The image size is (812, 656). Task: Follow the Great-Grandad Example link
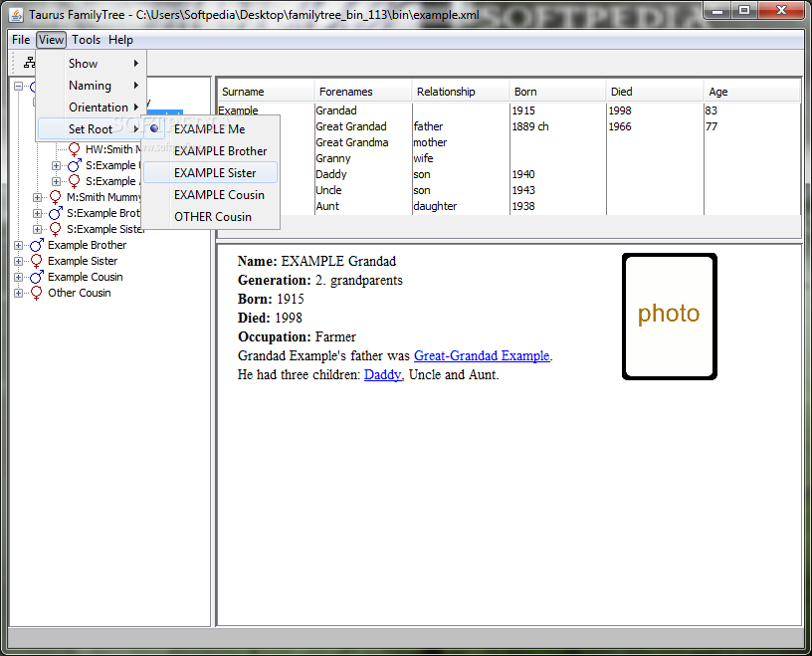click(482, 356)
